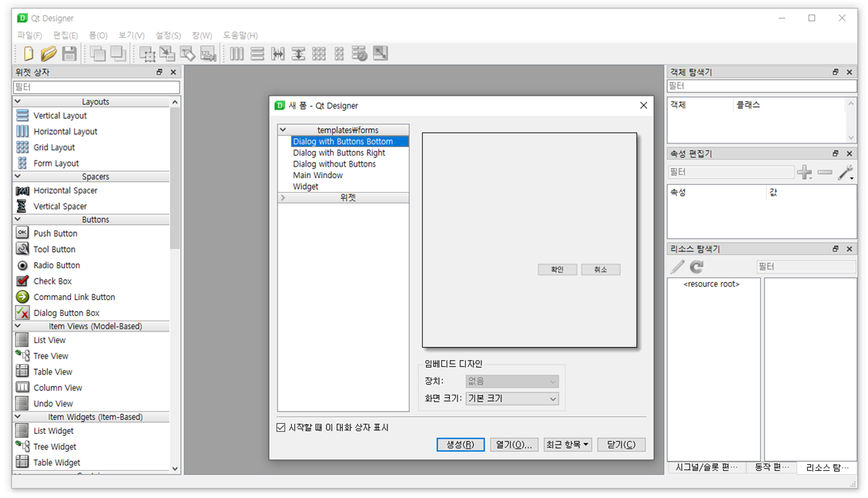The image size is (868, 498).
Task: Collapse the Buttons category in widget box
Action: pyautogui.click(x=17, y=220)
